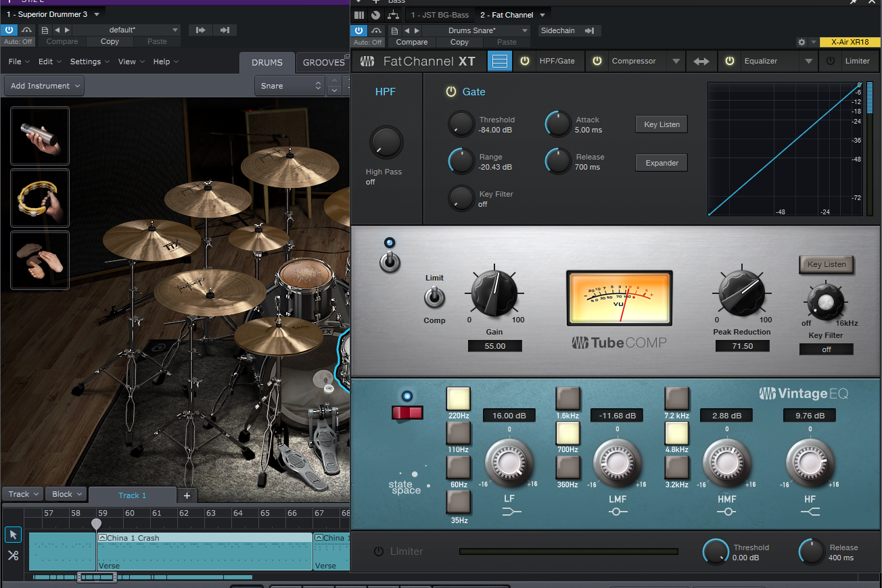
Task: Click the Expander button in Gate section
Action: tap(661, 163)
